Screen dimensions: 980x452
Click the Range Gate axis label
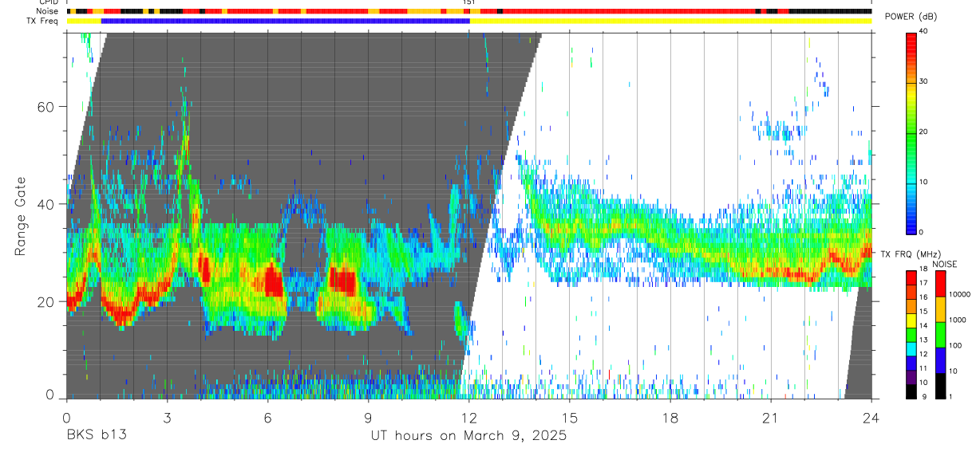(20, 217)
